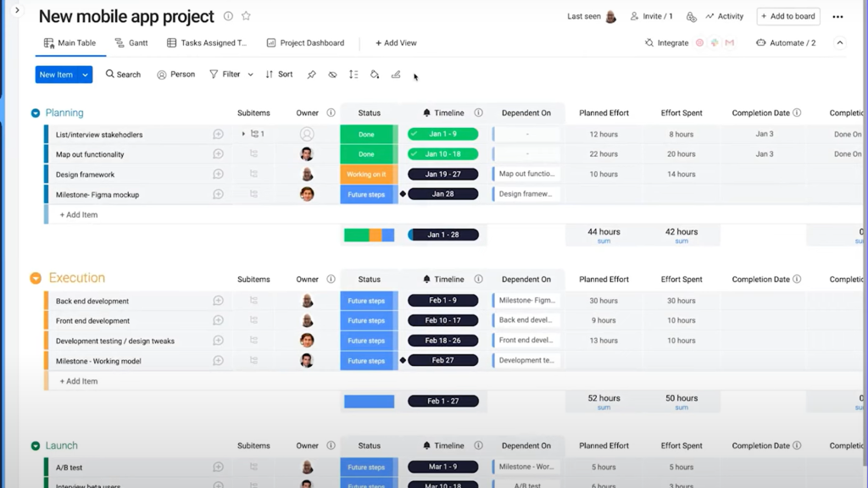The image size is (868, 488).
Task: Click the hide columns eye icon
Action: [332, 75]
